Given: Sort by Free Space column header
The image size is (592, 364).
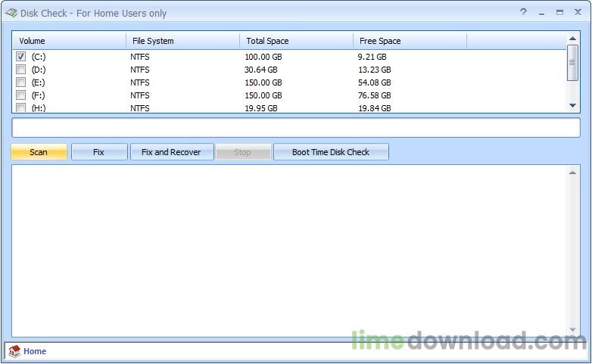Looking at the screenshot, I should (409, 41).
